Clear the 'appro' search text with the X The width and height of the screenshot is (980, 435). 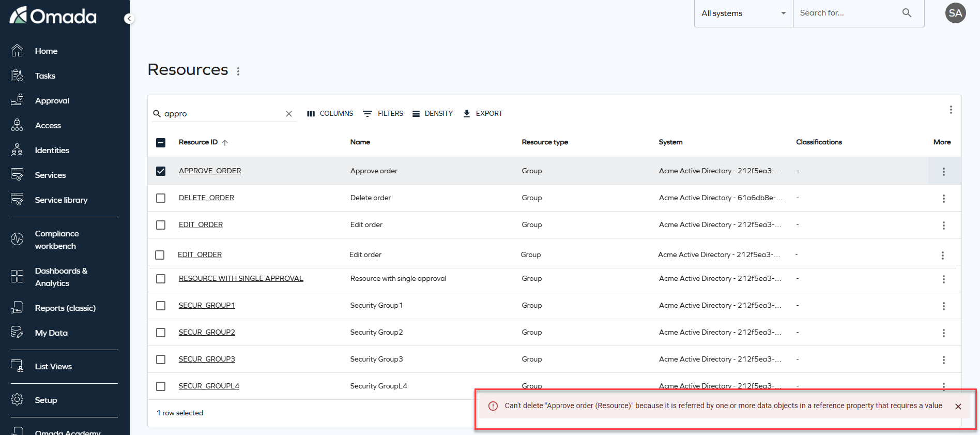coord(289,114)
